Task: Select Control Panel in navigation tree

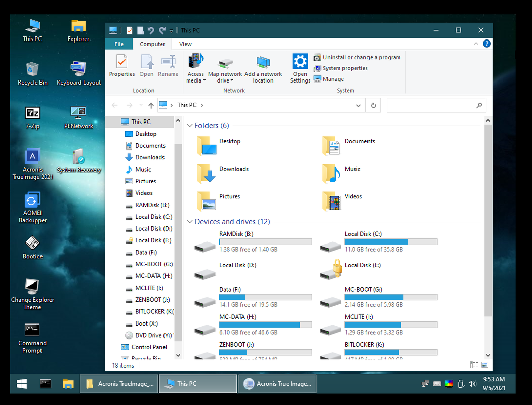Action: [x=149, y=347]
